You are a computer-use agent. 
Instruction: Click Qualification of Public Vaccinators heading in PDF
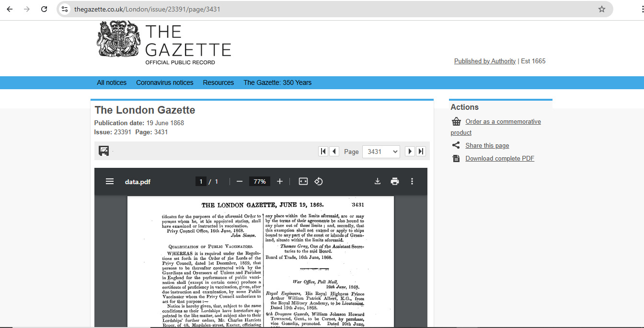[211, 246]
